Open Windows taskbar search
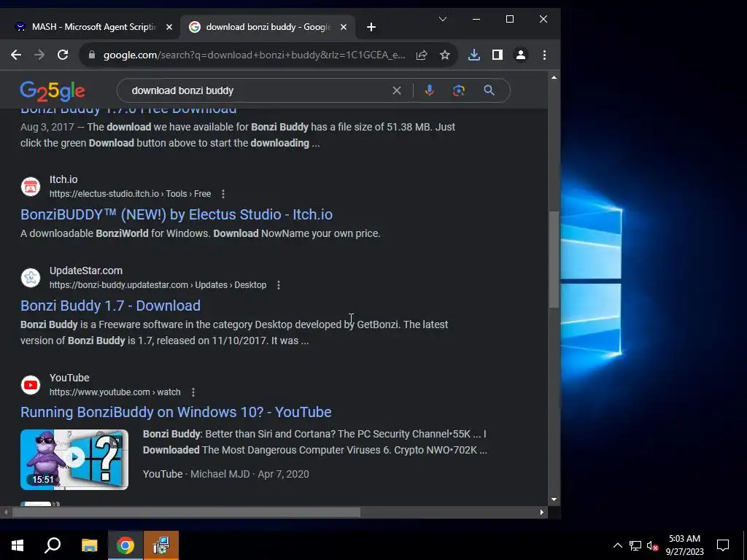 tap(53, 545)
